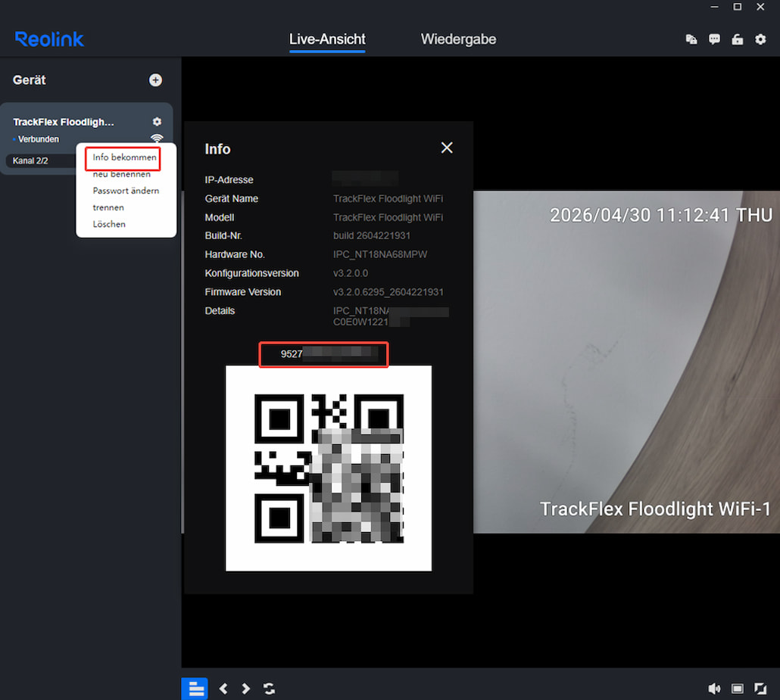Open the application settings gear in top bar
This screenshot has width=780, height=700.
tap(760, 39)
